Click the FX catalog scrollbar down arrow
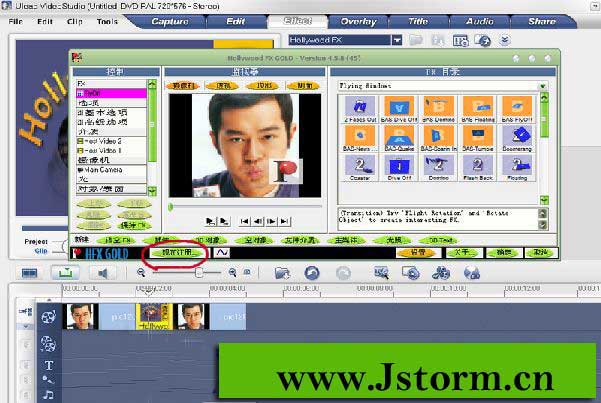Image resolution: width=601 pixels, height=403 pixels. (x=544, y=200)
